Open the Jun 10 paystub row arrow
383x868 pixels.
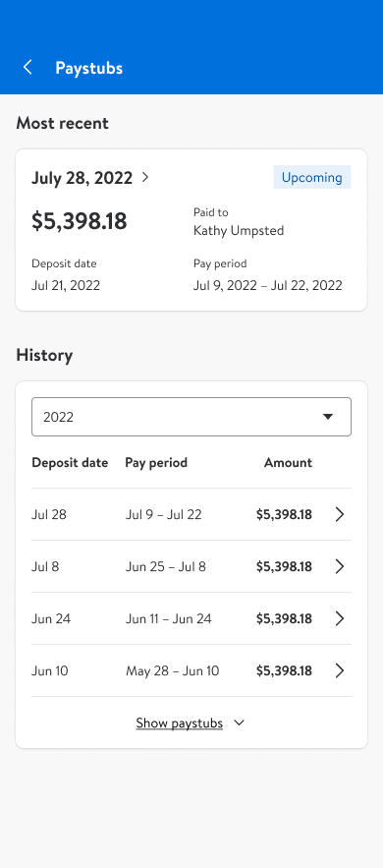click(x=340, y=670)
